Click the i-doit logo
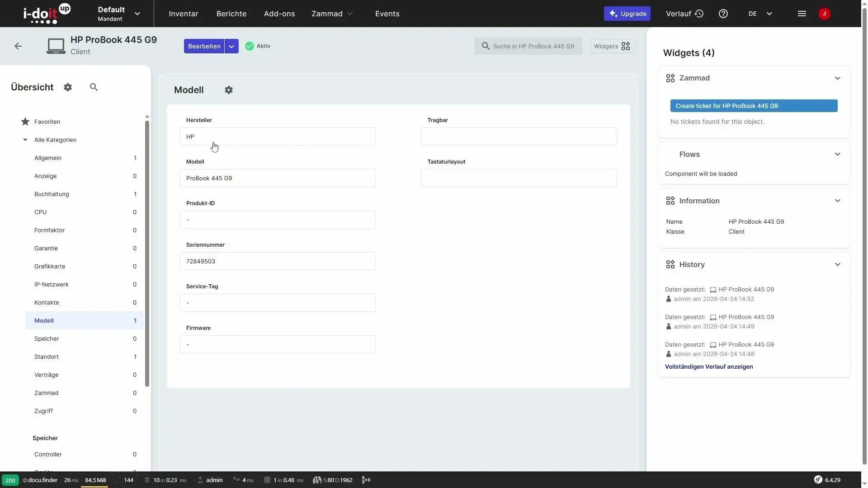Viewport: 868px width, 488px height. click(x=47, y=14)
